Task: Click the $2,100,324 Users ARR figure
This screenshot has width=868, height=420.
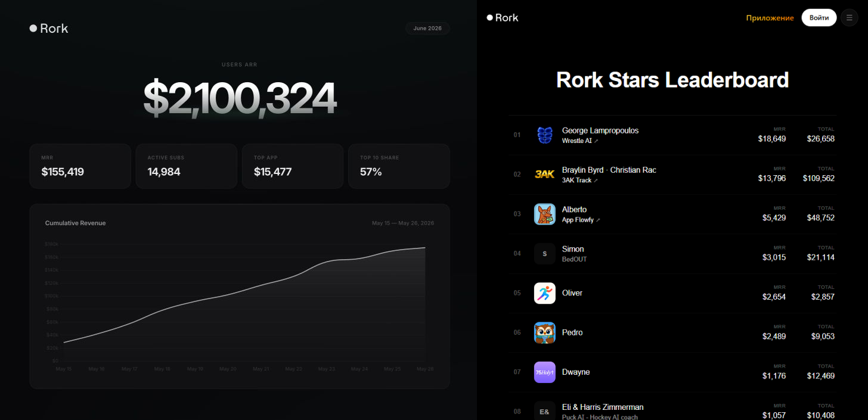Action: point(240,98)
